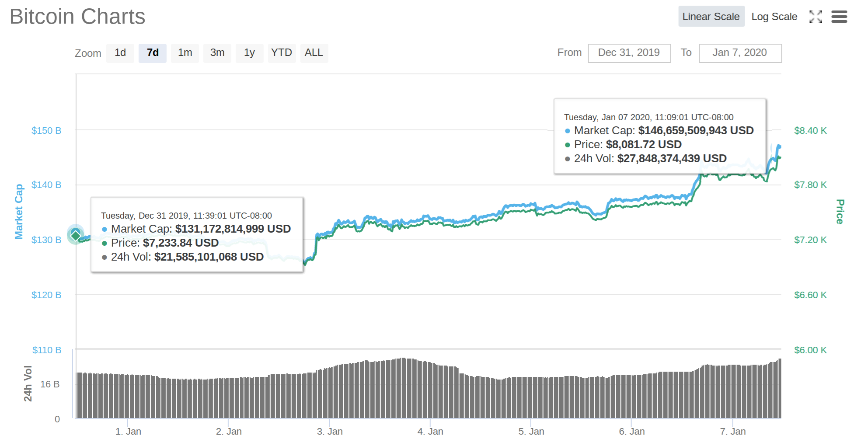
Task: Click the 1. Jan date label
Action: click(128, 432)
